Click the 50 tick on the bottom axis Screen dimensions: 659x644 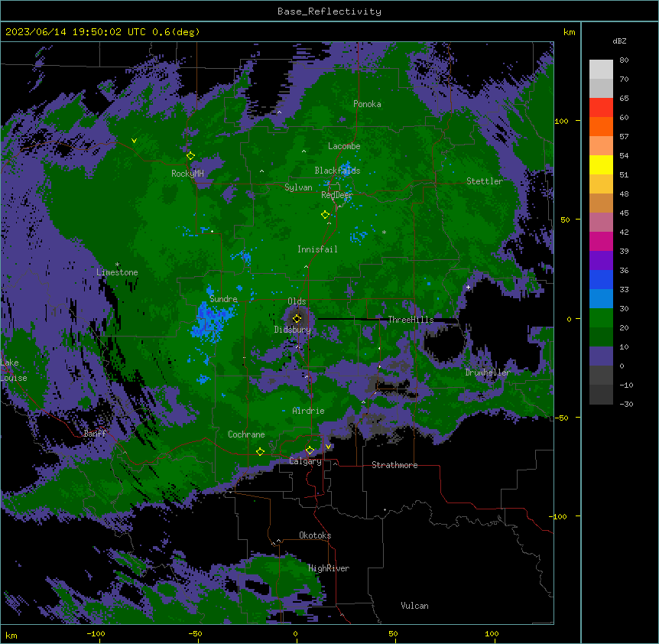[393, 634]
